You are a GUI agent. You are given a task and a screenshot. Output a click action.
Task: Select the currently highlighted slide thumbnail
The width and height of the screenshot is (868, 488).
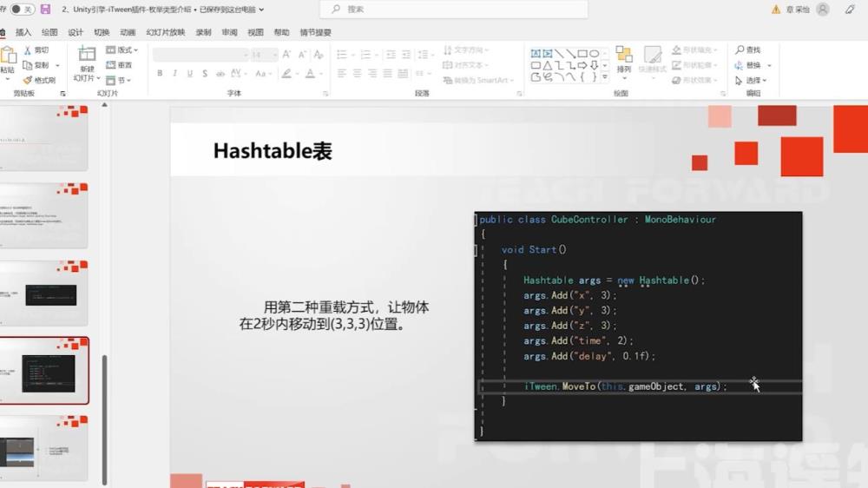click(x=43, y=371)
